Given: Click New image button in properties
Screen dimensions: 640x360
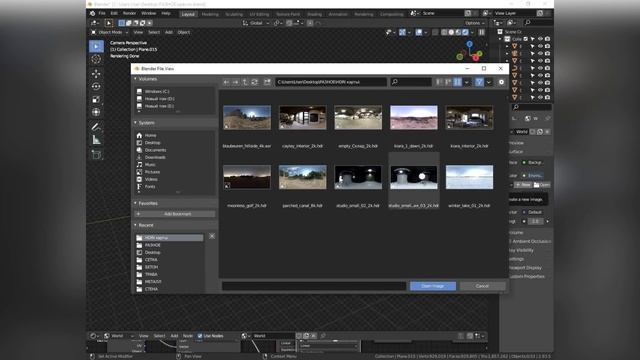Looking at the screenshot, I should coord(523,185).
